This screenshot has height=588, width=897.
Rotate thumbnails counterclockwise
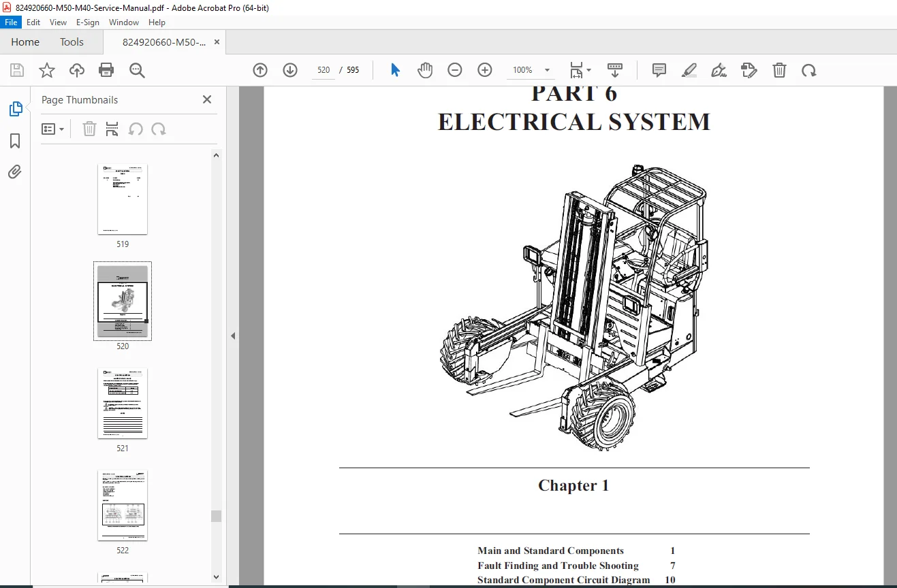[x=136, y=129]
